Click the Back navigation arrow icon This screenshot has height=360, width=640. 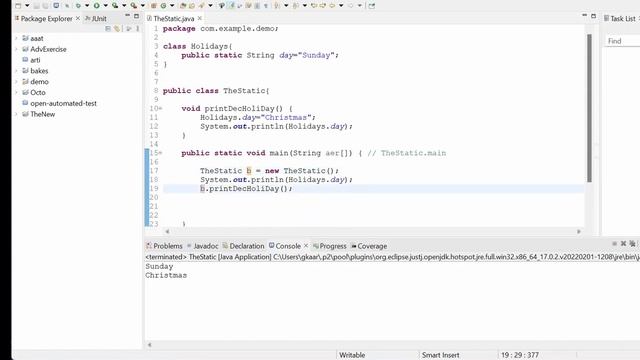(332, 6)
